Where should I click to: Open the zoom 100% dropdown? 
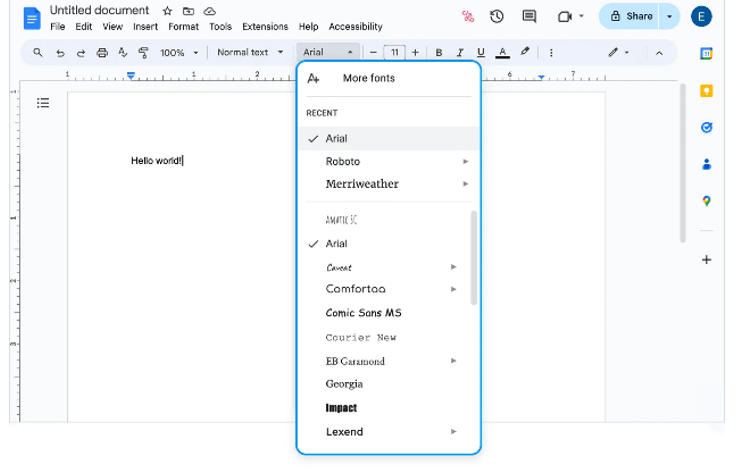[179, 53]
